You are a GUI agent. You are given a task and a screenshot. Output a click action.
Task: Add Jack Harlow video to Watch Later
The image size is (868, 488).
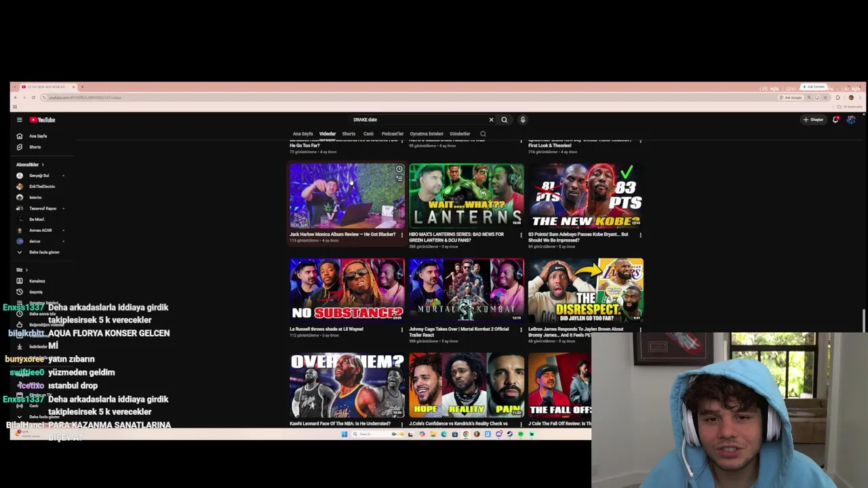(399, 169)
